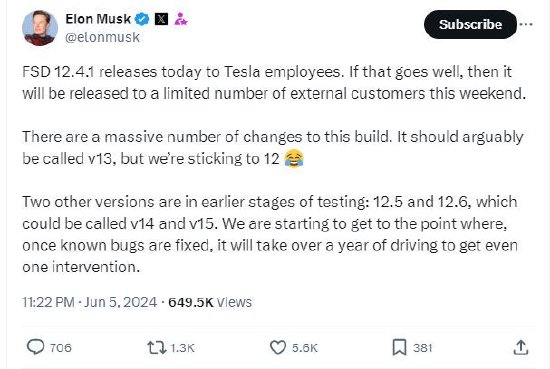Image resolution: width=550 pixels, height=369 pixels.
Task: Click the X affiliate badge icon
Action: [161, 19]
